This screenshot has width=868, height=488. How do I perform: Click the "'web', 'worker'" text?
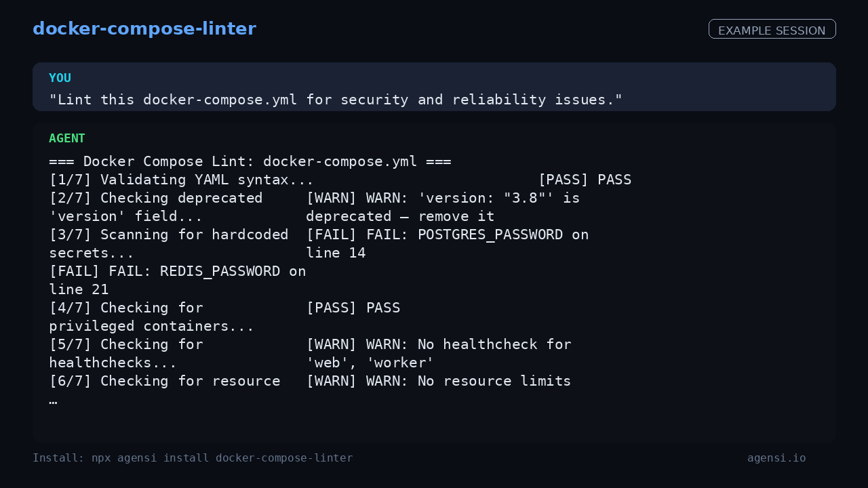[370, 363]
